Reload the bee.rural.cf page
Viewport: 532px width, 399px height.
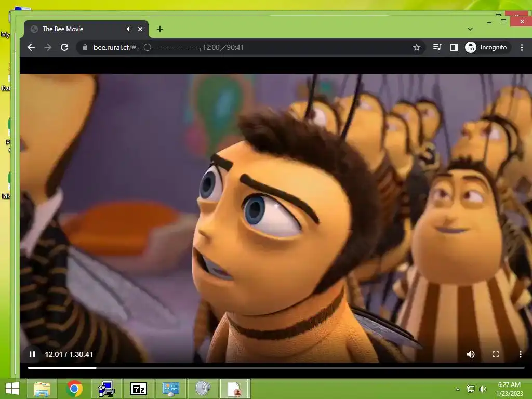64,47
